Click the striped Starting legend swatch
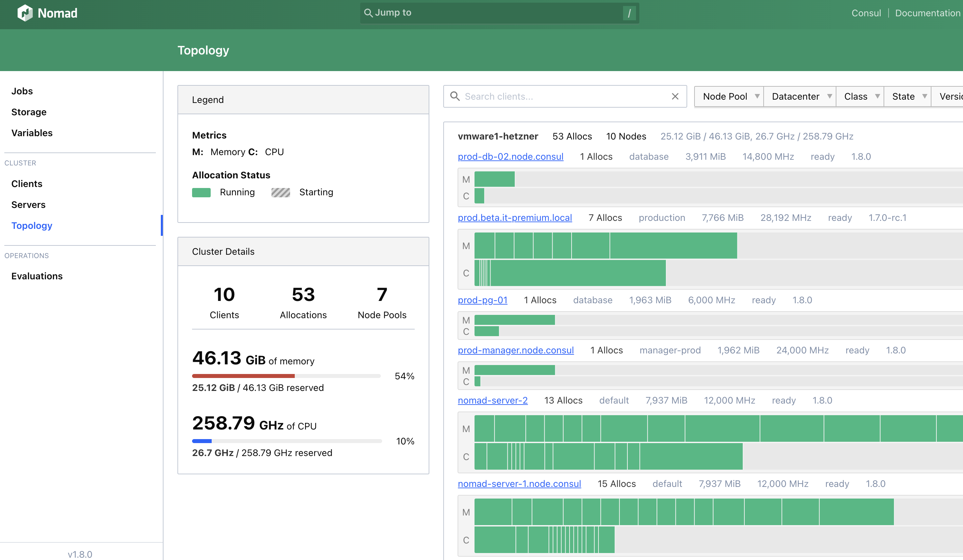 point(280,192)
